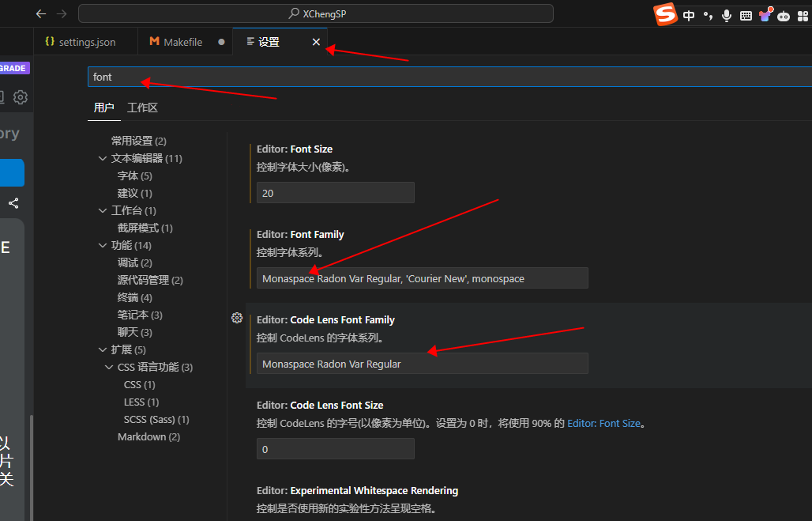Open the XChengSP command center search box
Screen dimensions: 812x521
(x=316, y=13)
